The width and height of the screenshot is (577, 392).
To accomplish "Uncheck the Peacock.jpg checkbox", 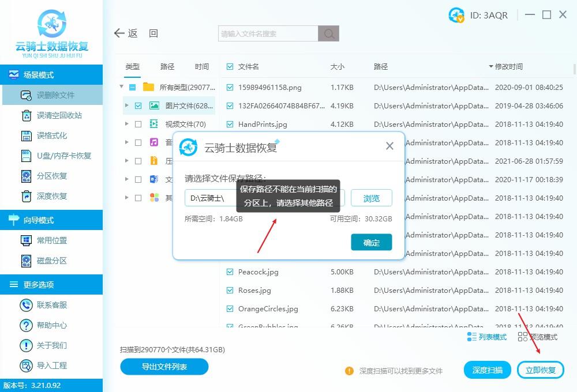I will click(x=230, y=272).
